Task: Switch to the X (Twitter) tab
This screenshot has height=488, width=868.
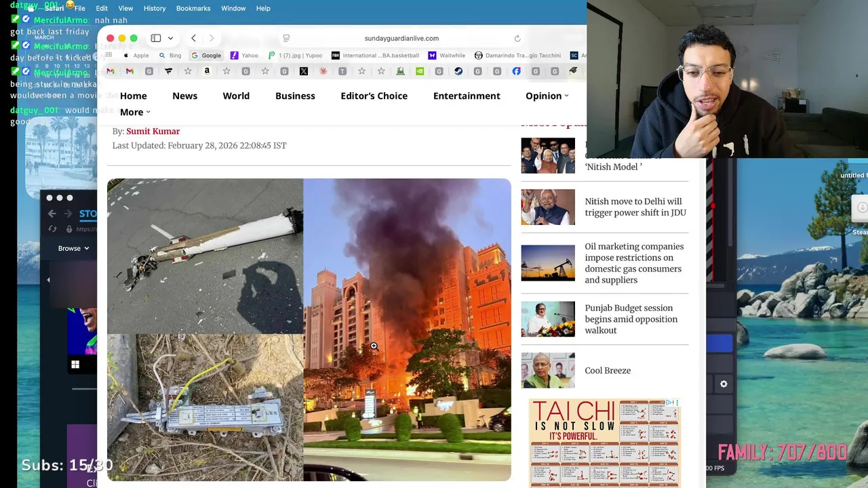Action: coord(303,71)
